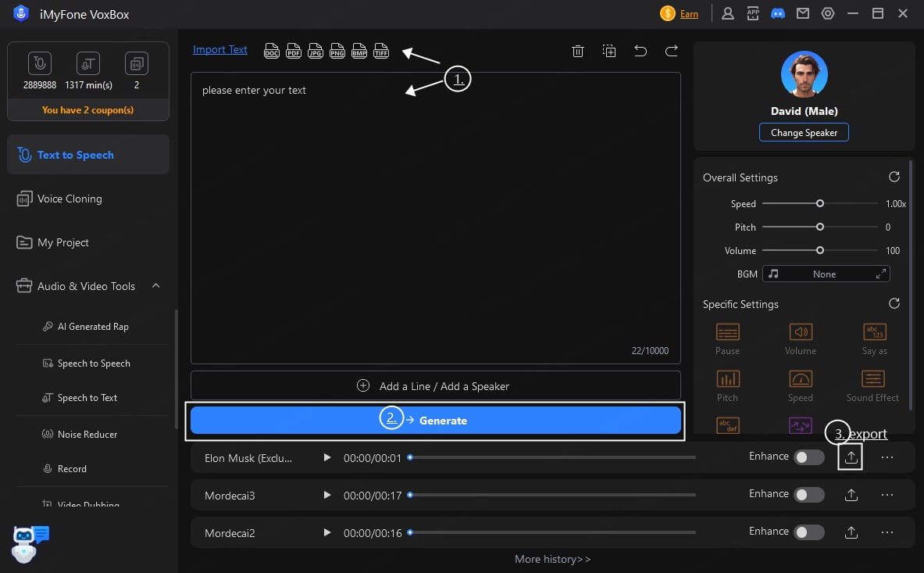Reset Specific Settings with refresh icon
This screenshot has height=573, width=924.
[894, 303]
